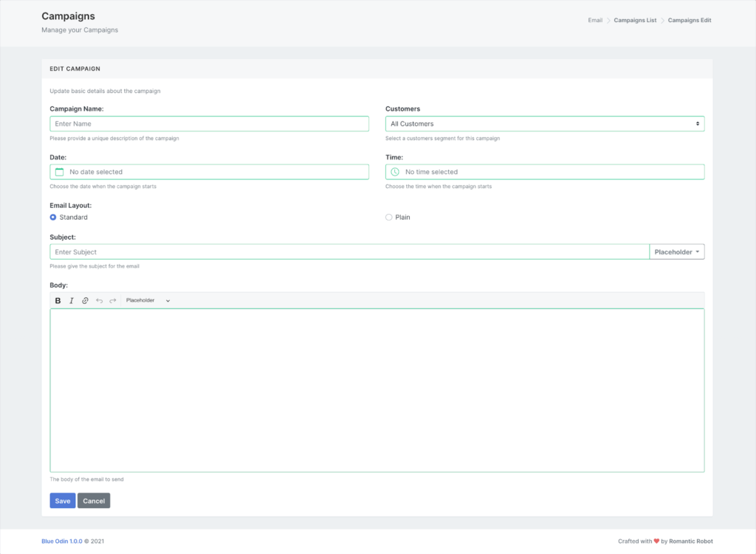Screen dimensions: 756x554
Task: Click the undo arrow in the body toolbar
Action: coord(100,300)
